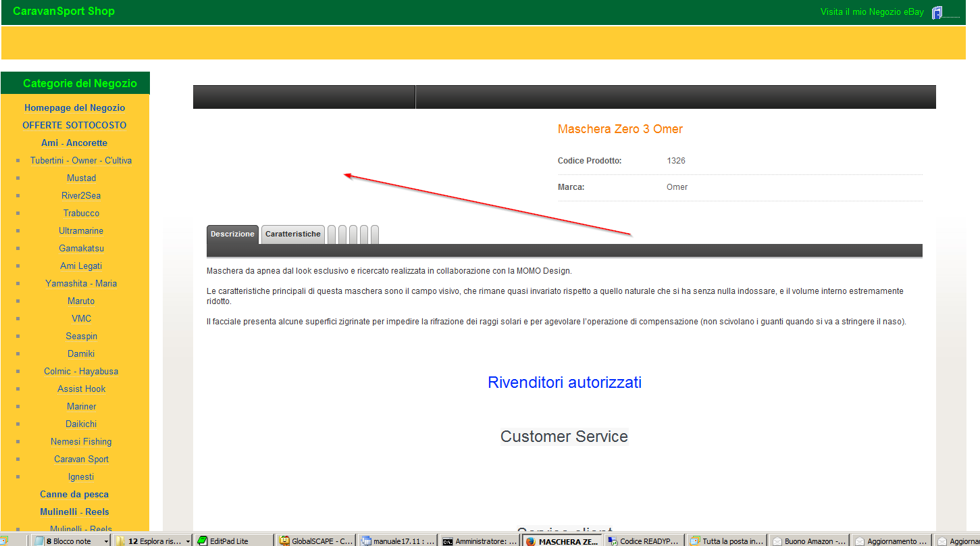Open Codice READYP... taskbar window
The image size is (980, 546).
[644, 541]
